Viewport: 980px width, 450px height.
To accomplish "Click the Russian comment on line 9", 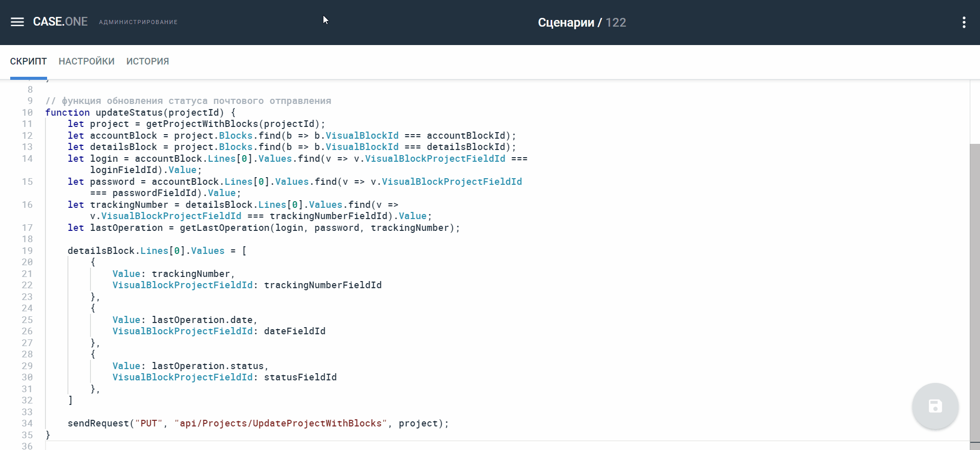I will 188,101.
